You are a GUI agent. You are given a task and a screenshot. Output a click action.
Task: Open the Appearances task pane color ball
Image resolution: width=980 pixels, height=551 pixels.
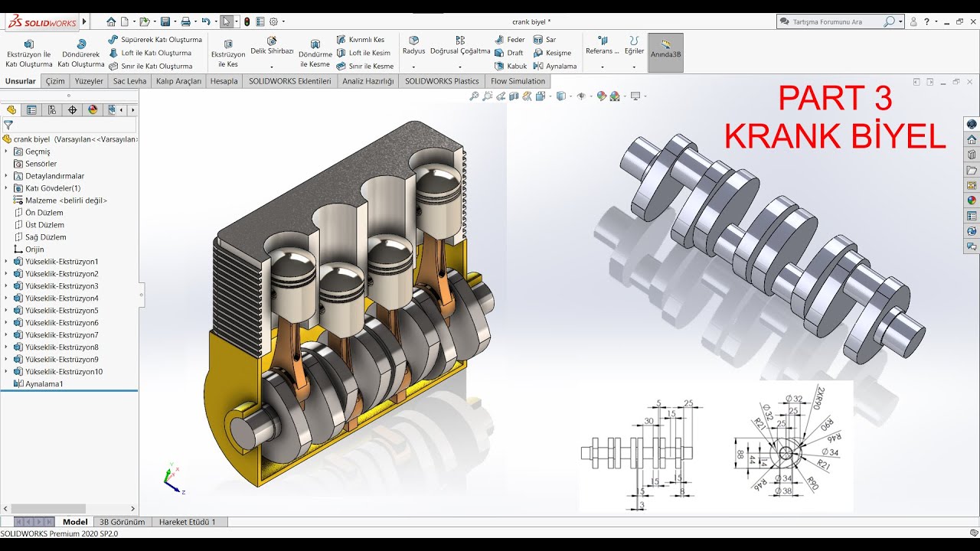[x=972, y=201]
